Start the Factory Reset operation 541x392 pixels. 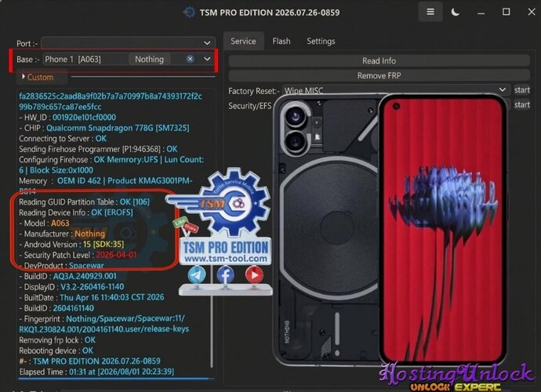click(522, 90)
